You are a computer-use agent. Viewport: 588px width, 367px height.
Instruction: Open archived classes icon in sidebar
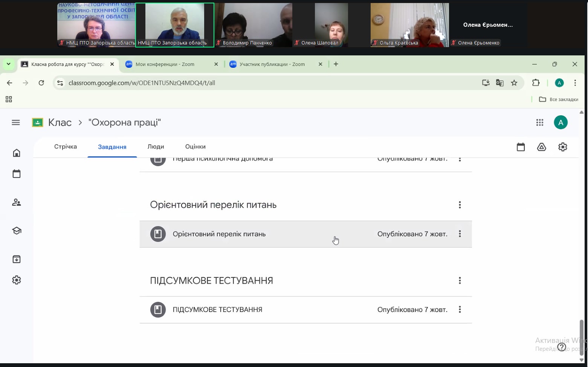tap(17, 259)
